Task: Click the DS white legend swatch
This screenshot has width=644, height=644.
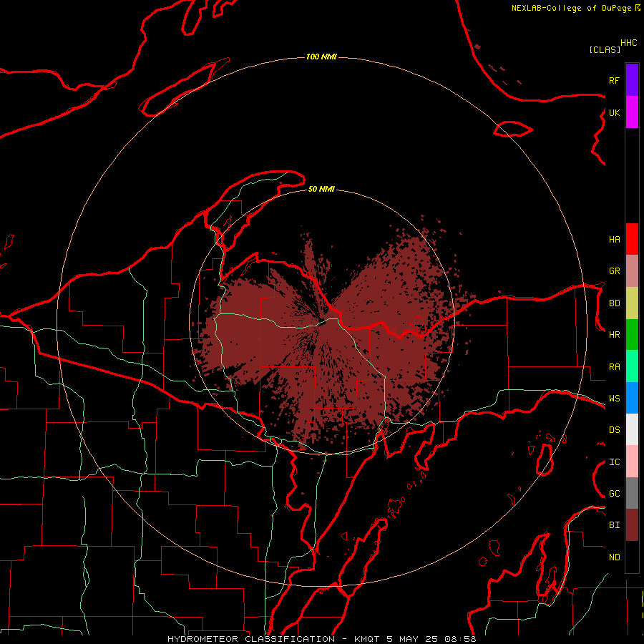Action: (632, 429)
